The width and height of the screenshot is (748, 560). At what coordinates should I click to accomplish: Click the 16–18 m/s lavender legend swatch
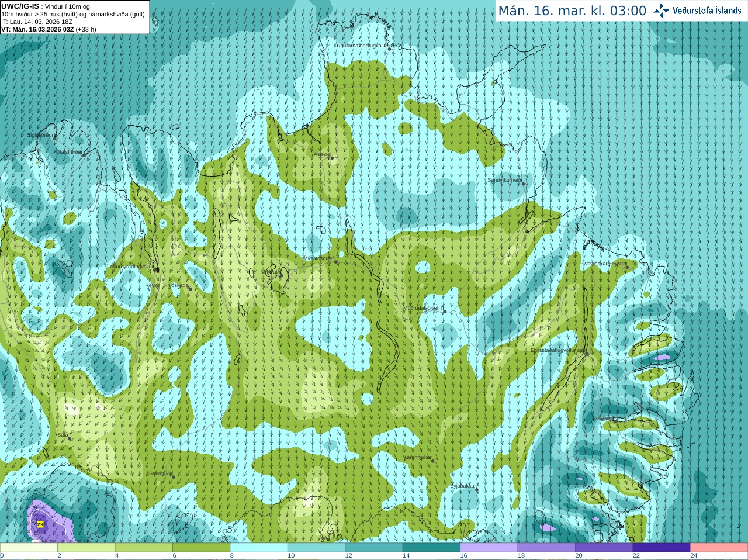489,548
